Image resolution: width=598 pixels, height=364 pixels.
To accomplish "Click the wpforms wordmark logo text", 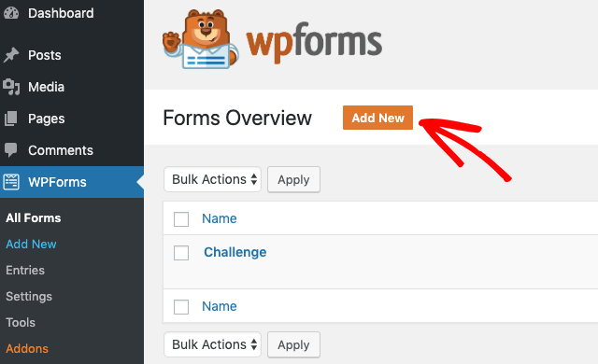I will point(314,43).
